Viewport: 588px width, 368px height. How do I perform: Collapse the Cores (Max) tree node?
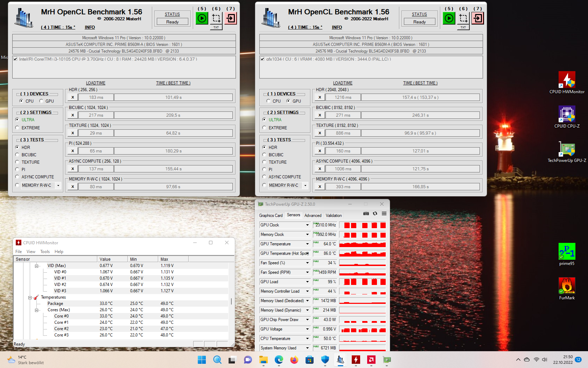click(36, 310)
